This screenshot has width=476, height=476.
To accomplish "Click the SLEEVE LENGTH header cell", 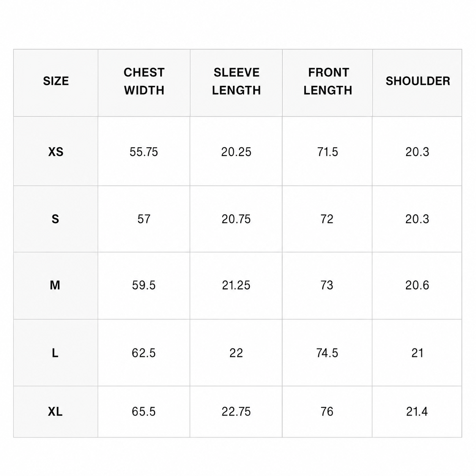I will 236,81.
